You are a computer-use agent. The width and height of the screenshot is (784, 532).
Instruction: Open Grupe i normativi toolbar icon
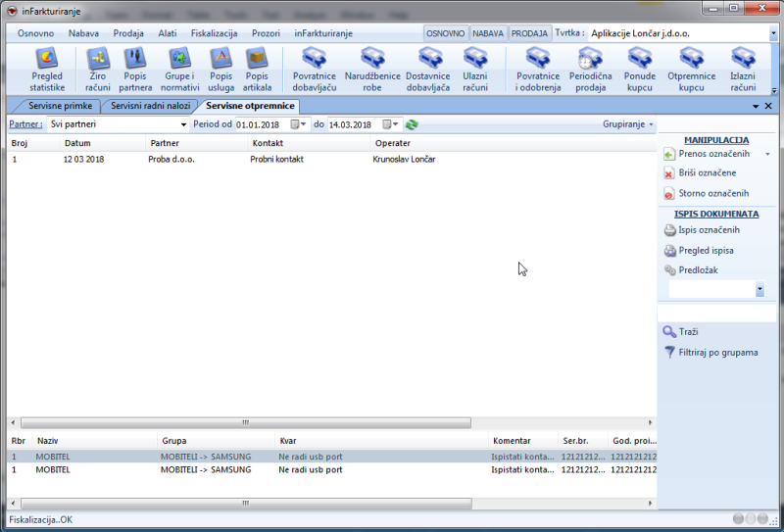[179, 70]
